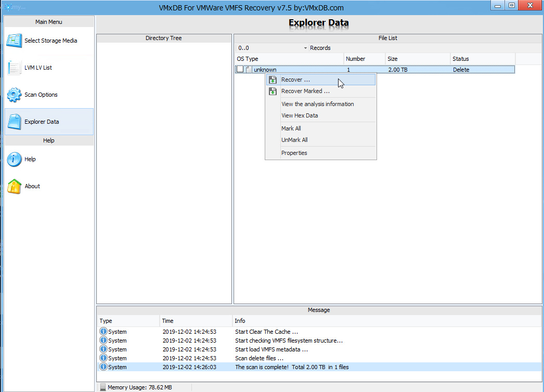Select 'The scan is complete!' message
The width and height of the screenshot is (544, 392).
click(292, 367)
